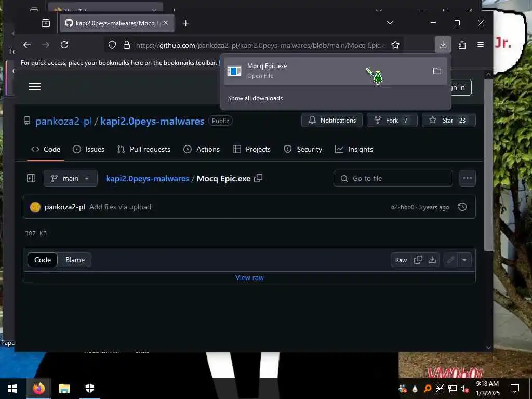Open the extensions puzzle icon
Screen dimensions: 532x399
462,45
